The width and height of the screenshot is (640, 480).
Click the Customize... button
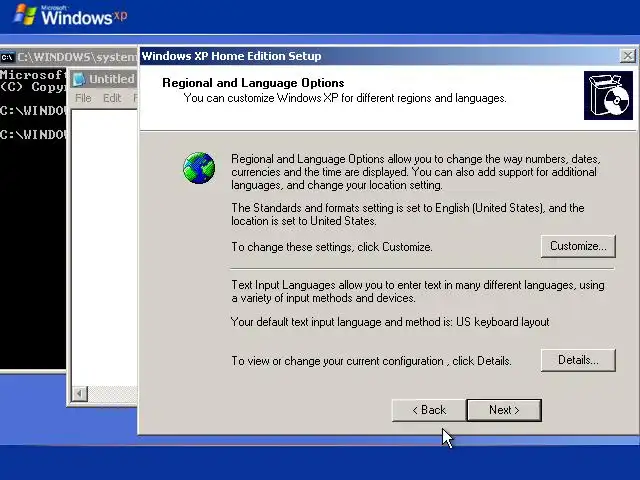pyautogui.click(x=578, y=246)
